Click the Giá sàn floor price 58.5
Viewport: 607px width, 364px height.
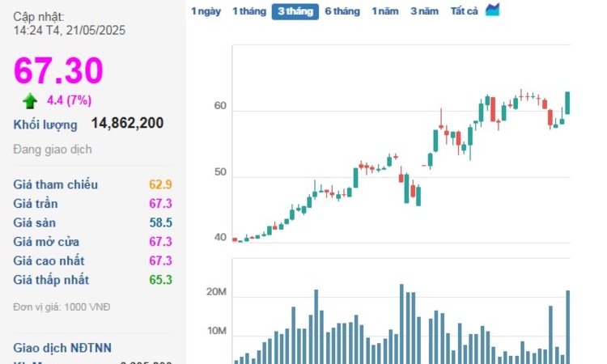pos(160,222)
